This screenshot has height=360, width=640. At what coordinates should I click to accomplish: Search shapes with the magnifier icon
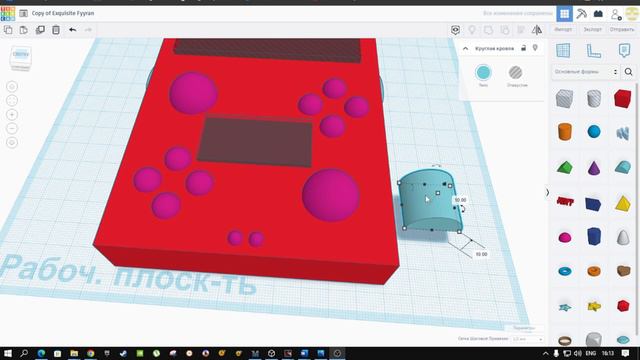(x=629, y=72)
